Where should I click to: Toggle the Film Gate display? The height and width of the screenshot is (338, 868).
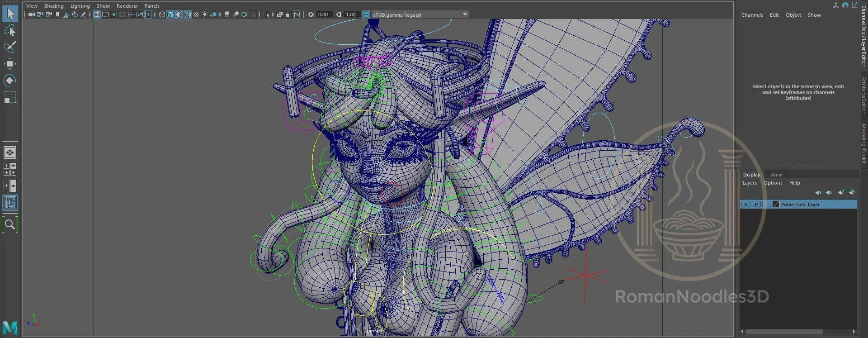click(x=105, y=14)
